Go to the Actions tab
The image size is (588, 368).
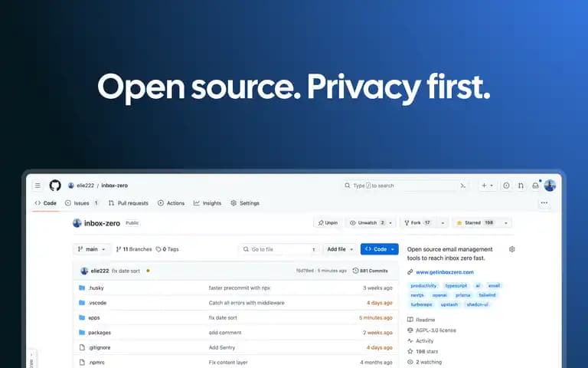coord(171,203)
